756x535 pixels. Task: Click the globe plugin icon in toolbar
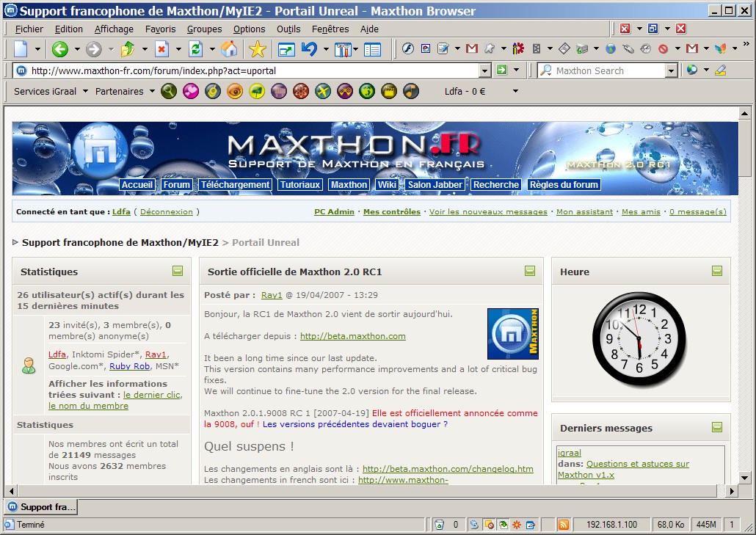(611, 48)
